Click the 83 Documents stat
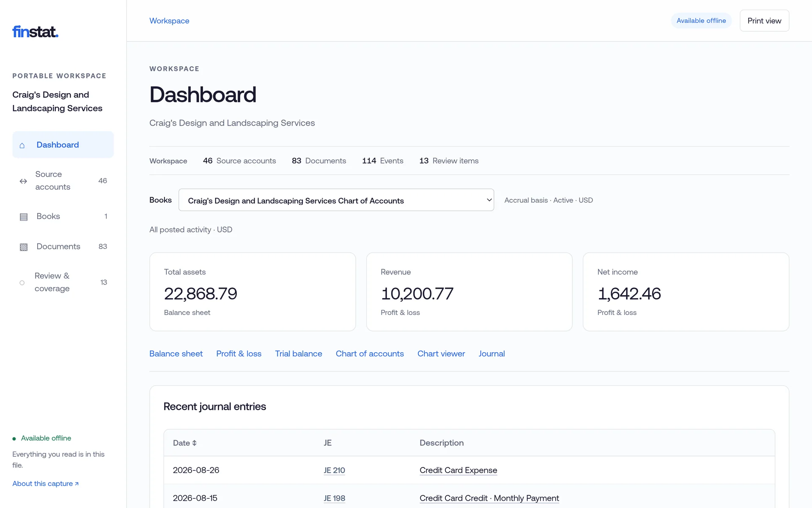This screenshot has height=508, width=812. pyautogui.click(x=319, y=161)
